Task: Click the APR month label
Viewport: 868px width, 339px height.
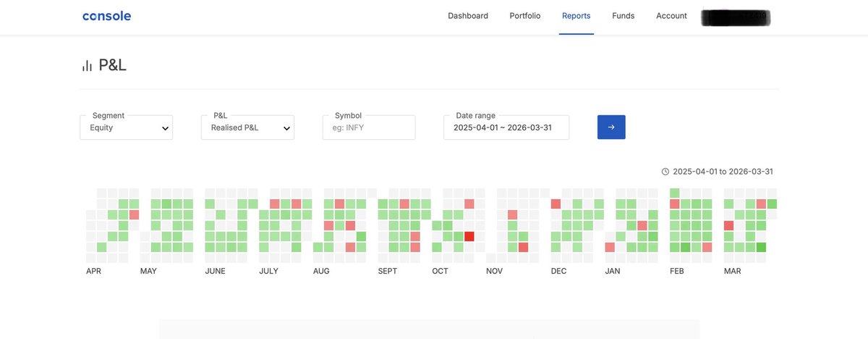Action: 93,272
